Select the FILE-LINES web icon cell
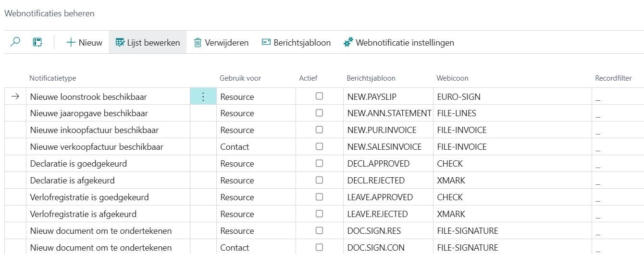The width and height of the screenshot is (644, 254). [457, 113]
